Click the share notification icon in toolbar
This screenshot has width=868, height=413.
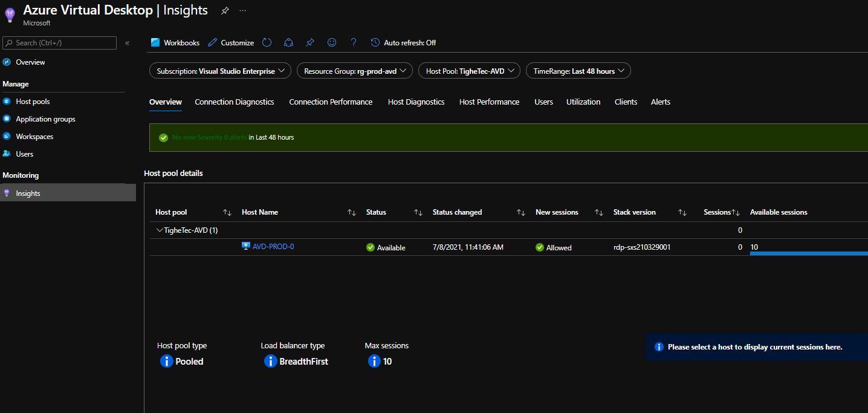point(288,42)
